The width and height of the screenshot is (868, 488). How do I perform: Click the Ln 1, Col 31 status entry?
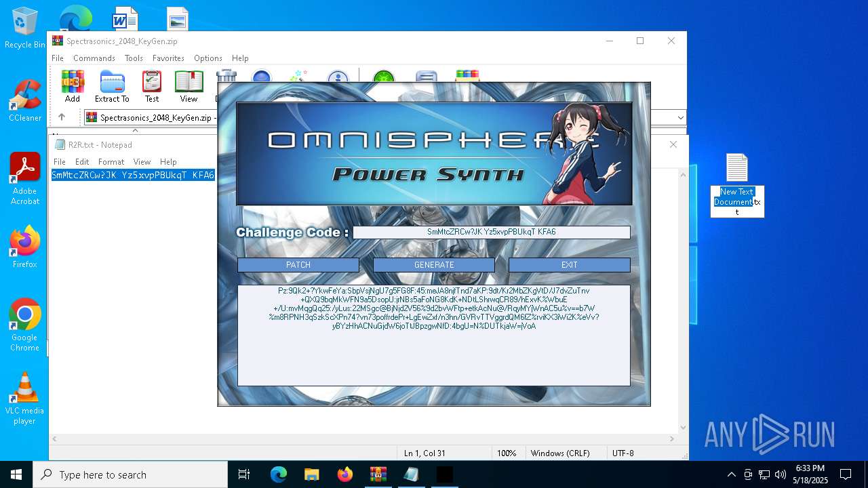[x=425, y=453]
